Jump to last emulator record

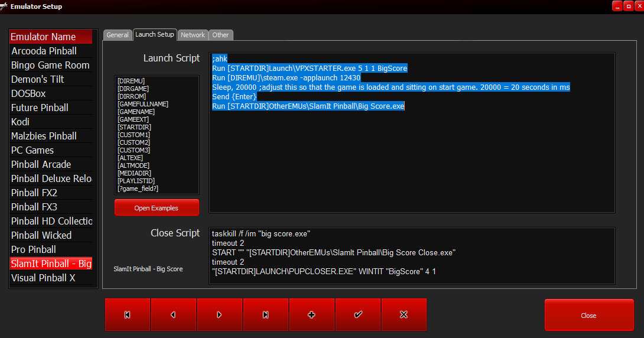266,315
